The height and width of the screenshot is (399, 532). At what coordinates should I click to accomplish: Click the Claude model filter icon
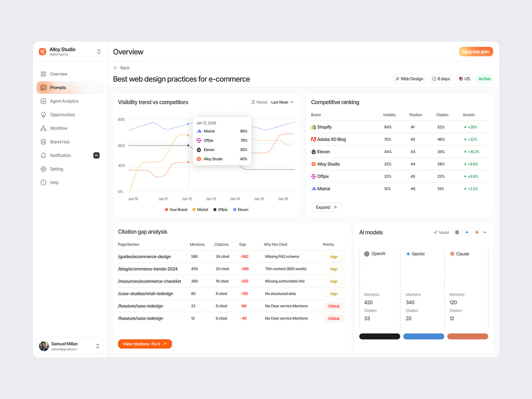(477, 232)
